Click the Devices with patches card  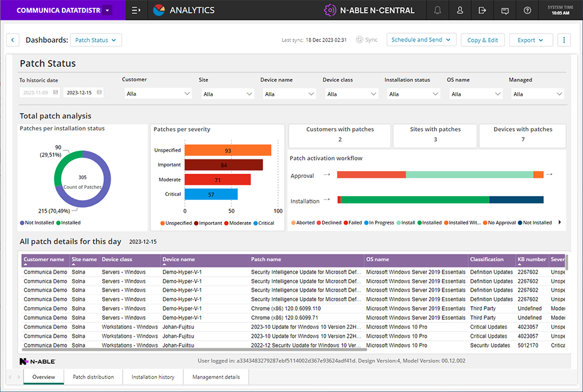[523, 135]
